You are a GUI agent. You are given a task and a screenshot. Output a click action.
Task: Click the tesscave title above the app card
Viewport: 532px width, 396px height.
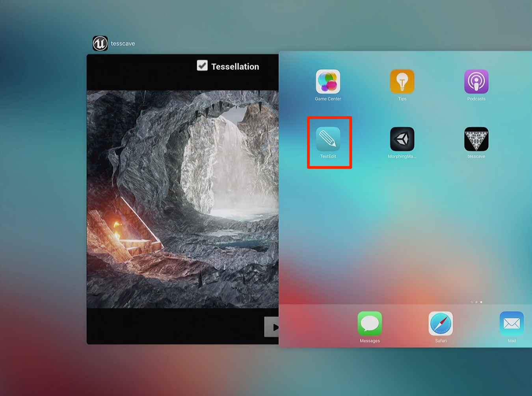point(123,43)
